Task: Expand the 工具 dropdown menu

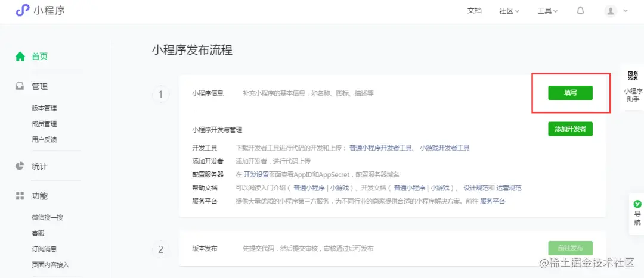Action: pos(547,11)
